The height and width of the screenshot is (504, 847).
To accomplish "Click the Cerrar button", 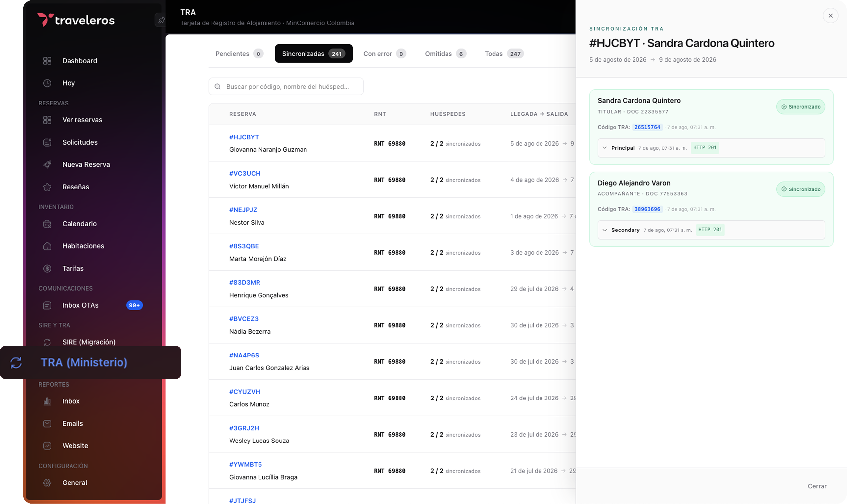I will click(817, 486).
